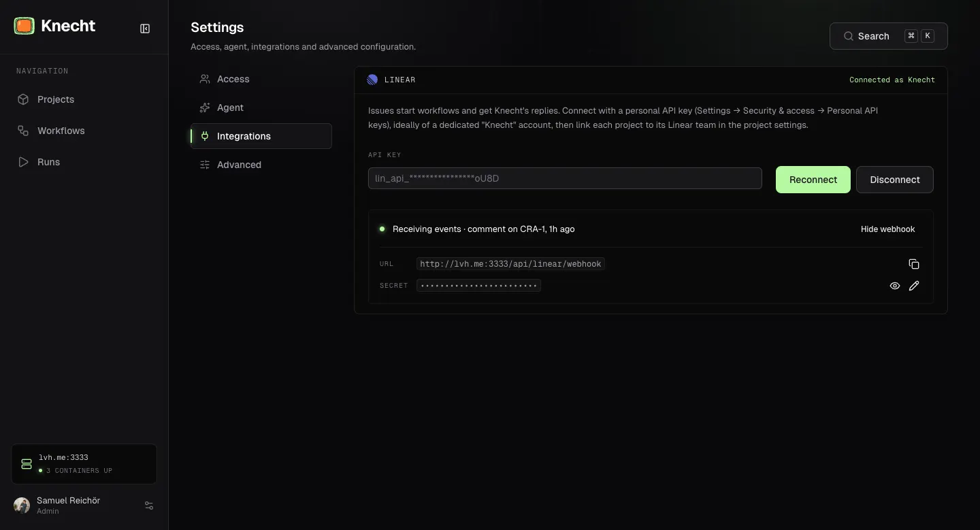Open Workflows in the navigation

click(84, 131)
